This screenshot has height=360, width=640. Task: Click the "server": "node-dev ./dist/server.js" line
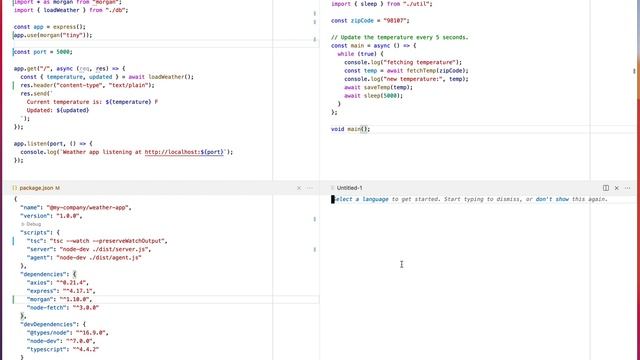[89, 249]
